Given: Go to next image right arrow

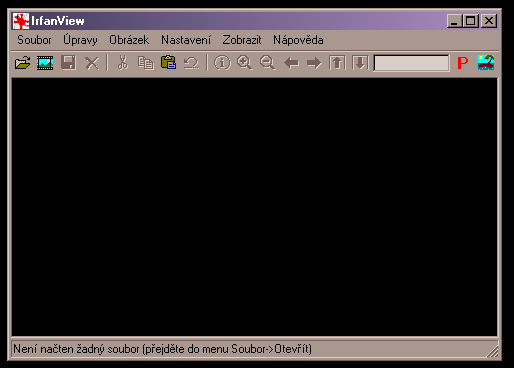Looking at the screenshot, I should pos(314,63).
